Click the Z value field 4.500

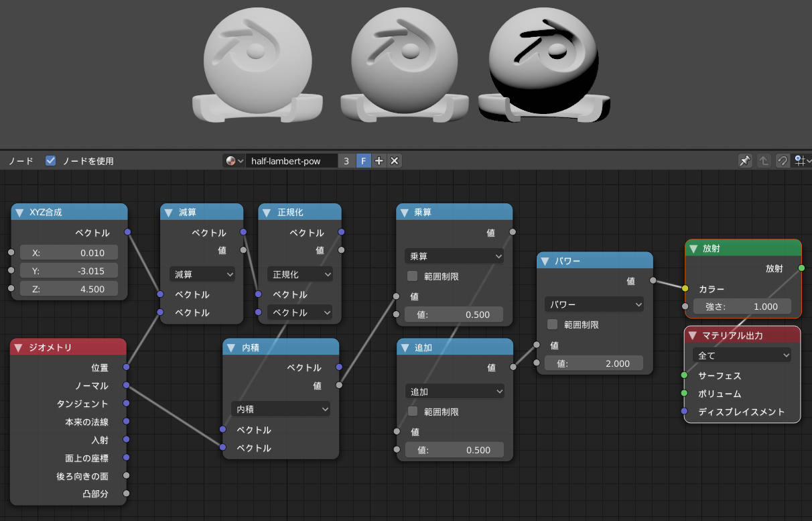[68, 288]
